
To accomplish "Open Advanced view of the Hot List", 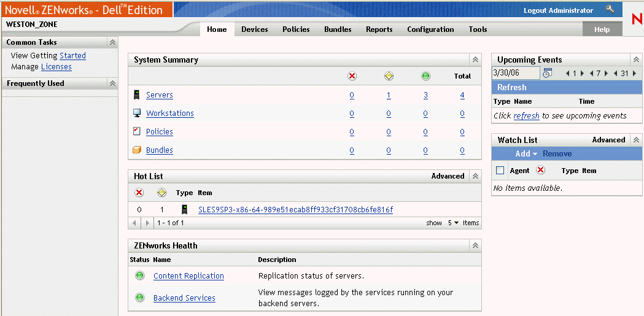I will click(x=448, y=176).
